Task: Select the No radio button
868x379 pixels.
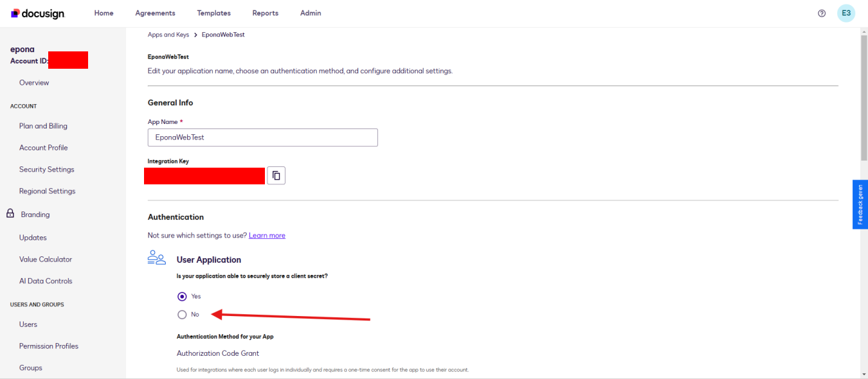Action: tap(182, 315)
